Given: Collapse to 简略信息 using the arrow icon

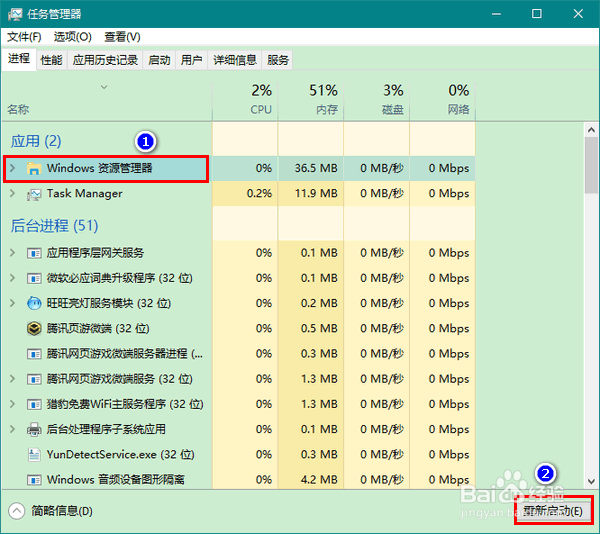Looking at the screenshot, I should click(16, 511).
